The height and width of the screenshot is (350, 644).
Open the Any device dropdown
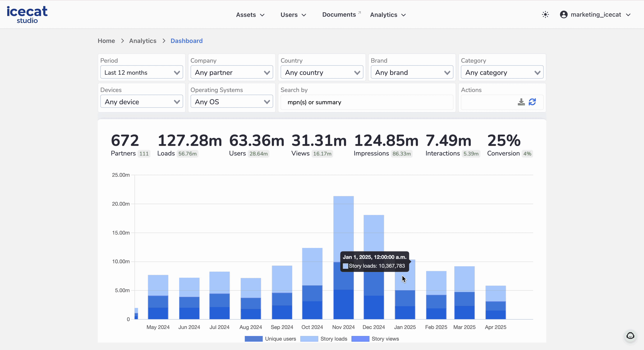coord(142,101)
